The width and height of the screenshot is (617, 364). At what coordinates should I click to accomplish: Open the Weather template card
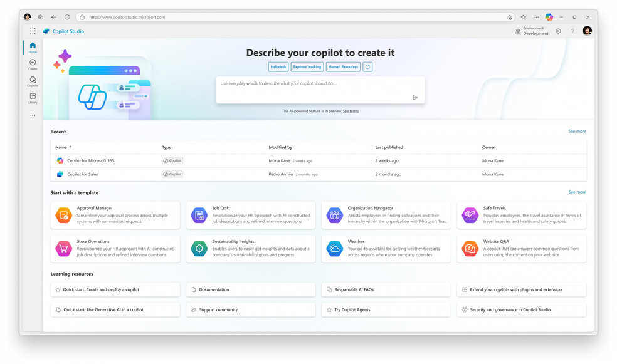click(x=386, y=249)
